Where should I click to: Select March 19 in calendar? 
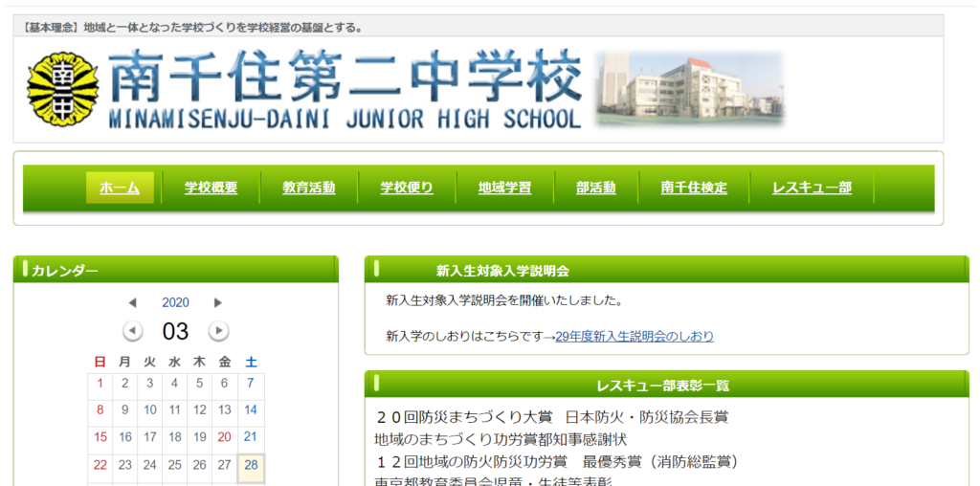click(199, 437)
